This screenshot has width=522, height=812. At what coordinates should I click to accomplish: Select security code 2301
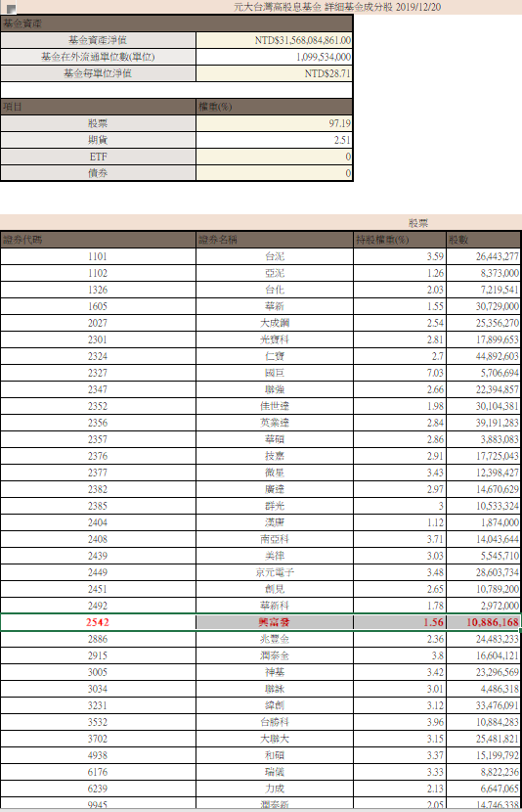pos(98,339)
